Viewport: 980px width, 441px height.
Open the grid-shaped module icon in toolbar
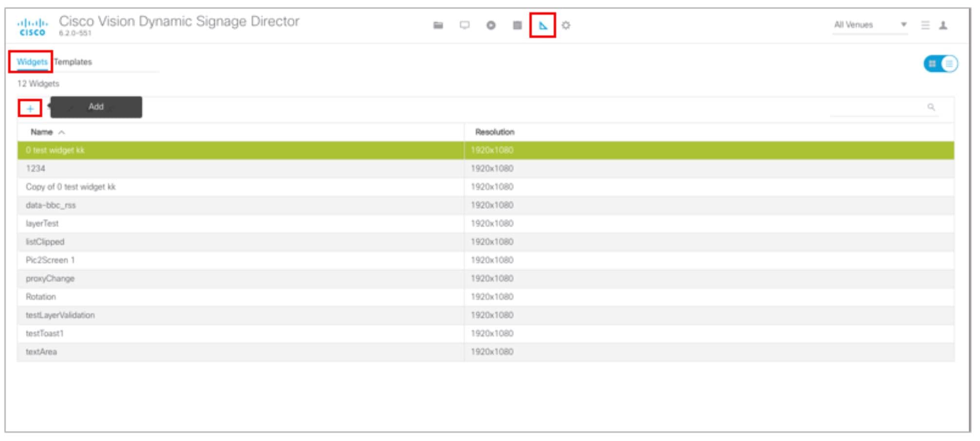point(516,24)
